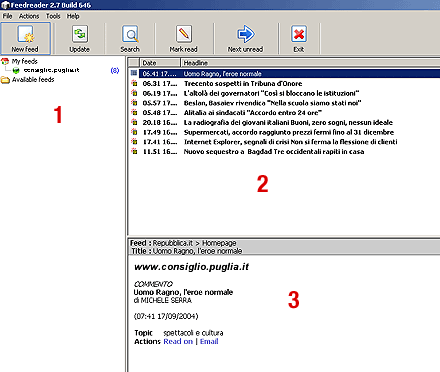Select headline Trecento sospetti in Tribuna d'Onore

tap(243, 83)
